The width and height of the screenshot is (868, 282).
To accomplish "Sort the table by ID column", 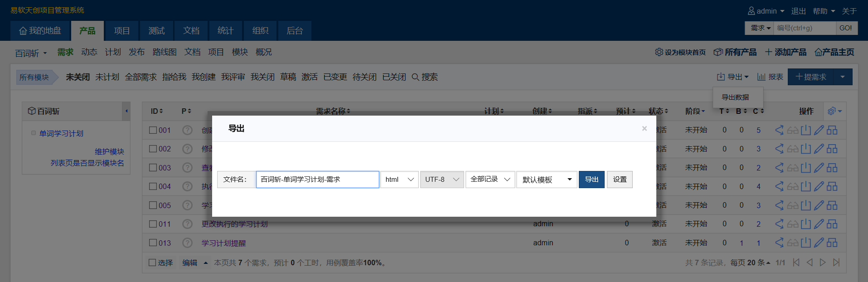I will tap(157, 111).
